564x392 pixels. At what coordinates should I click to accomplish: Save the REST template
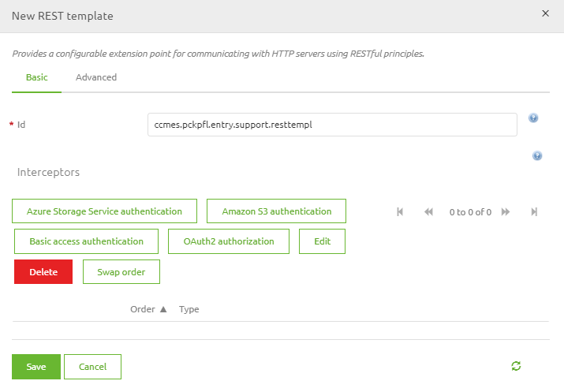click(x=36, y=367)
